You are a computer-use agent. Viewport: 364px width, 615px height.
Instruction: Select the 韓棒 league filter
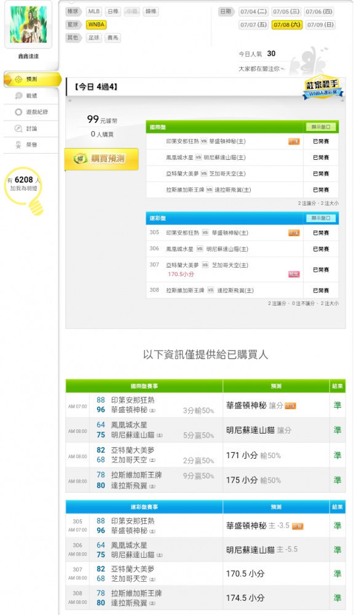click(x=151, y=11)
